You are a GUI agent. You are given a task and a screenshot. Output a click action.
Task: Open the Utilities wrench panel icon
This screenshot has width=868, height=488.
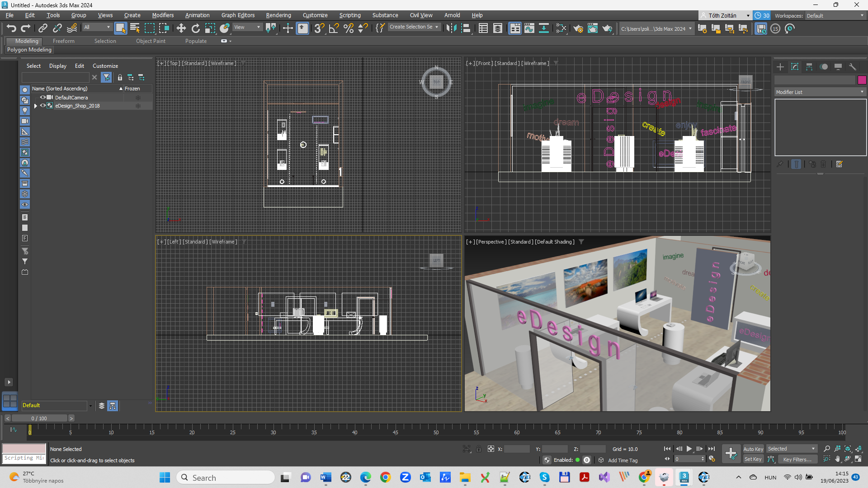[x=853, y=67]
